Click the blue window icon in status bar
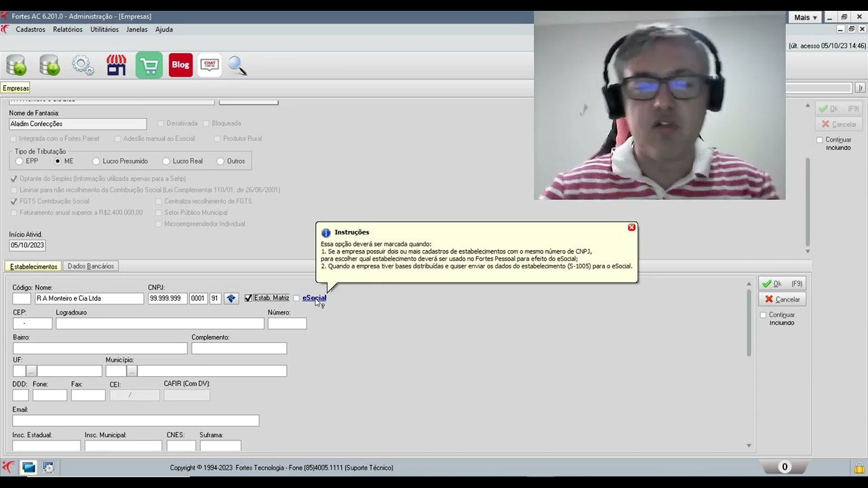The height and width of the screenshot is (488, 868). [28, 467]
